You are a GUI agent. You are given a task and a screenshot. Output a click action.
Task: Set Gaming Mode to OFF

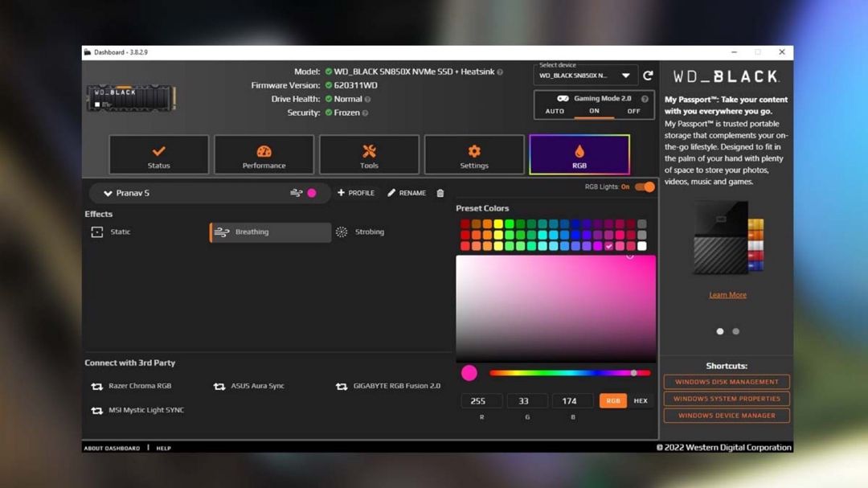[633, 111]
